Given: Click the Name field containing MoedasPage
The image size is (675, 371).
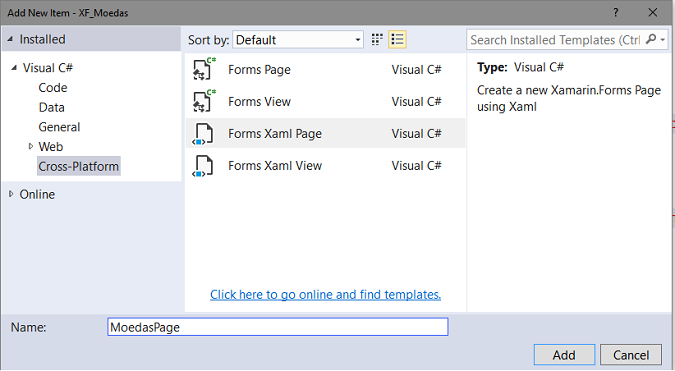Looking at the screenshot, I should 278,327.
